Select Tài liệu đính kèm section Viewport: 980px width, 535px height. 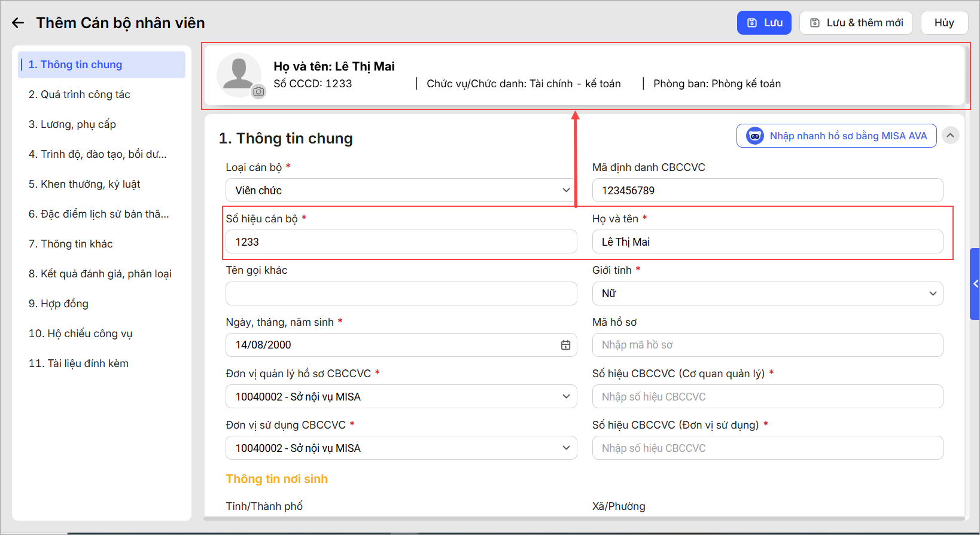click(x=78, y=363)
